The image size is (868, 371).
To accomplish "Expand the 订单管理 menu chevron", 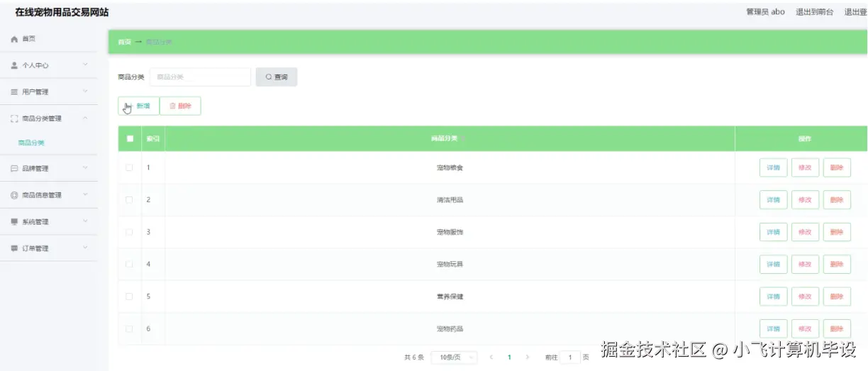I will (85, 248).
